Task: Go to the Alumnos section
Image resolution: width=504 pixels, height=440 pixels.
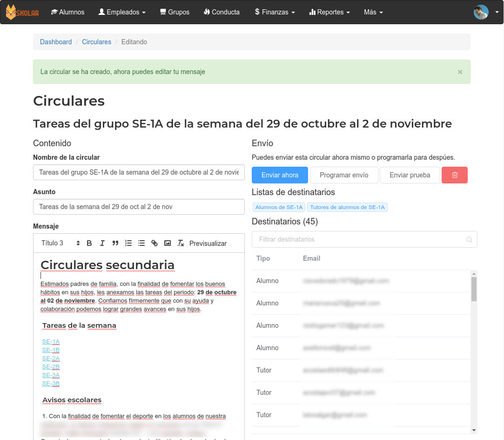Action: click(67, 12)
